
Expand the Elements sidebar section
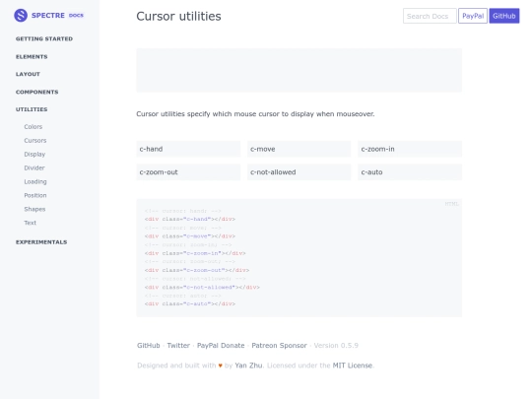click(x=32, y=57)
